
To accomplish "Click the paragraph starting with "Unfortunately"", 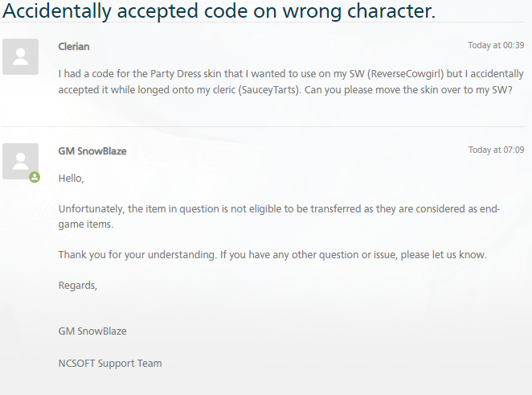I will pyautogui.click(x=279, y=209).
